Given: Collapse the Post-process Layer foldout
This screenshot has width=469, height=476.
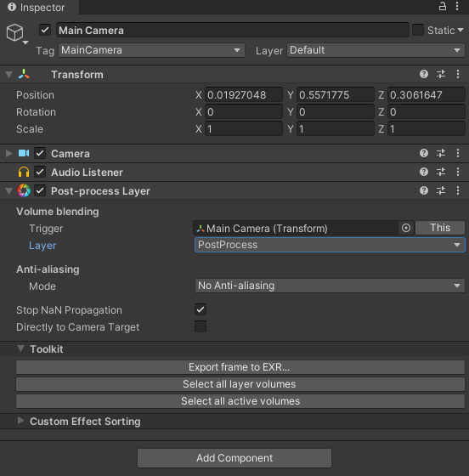Looking at the screenshot, I should [9, 191].
